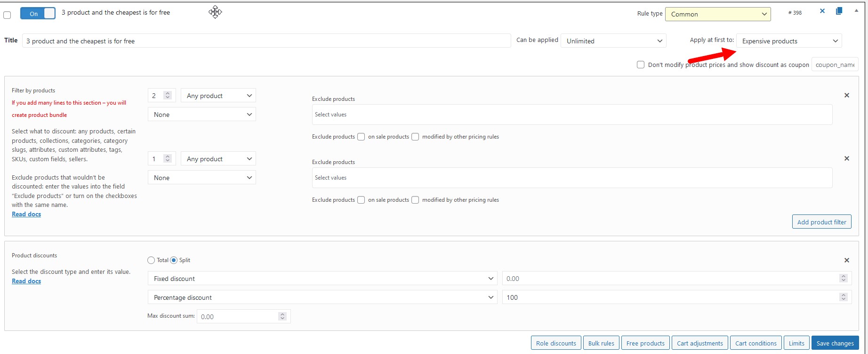Click first Exclude products Select values field
This screenshot has width=868, height=354.
(572, 115)
